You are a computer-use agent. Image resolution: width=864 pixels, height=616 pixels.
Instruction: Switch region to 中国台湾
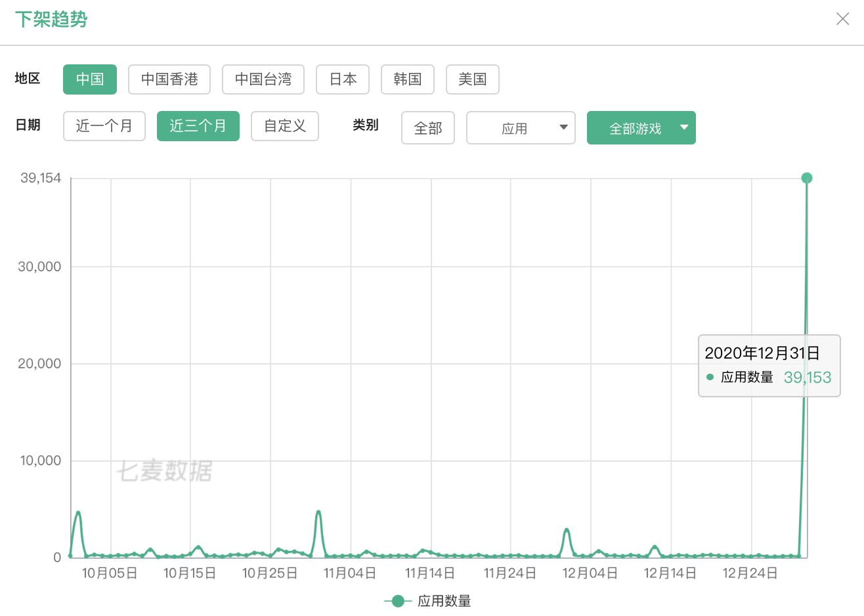(263, 79)
